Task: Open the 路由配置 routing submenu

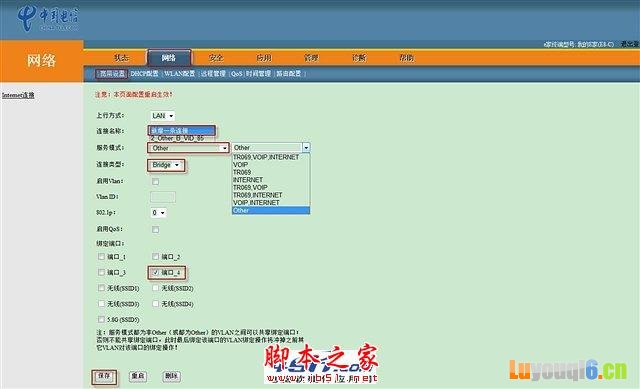Action: [289, 74]
